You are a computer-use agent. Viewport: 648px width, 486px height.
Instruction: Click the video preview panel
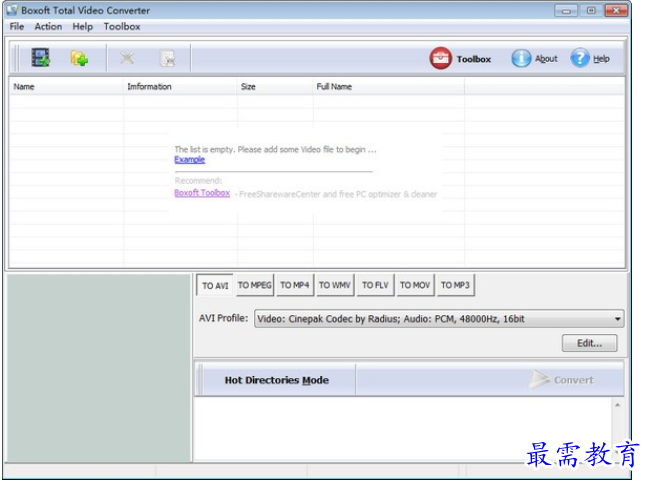click(99, 368)
